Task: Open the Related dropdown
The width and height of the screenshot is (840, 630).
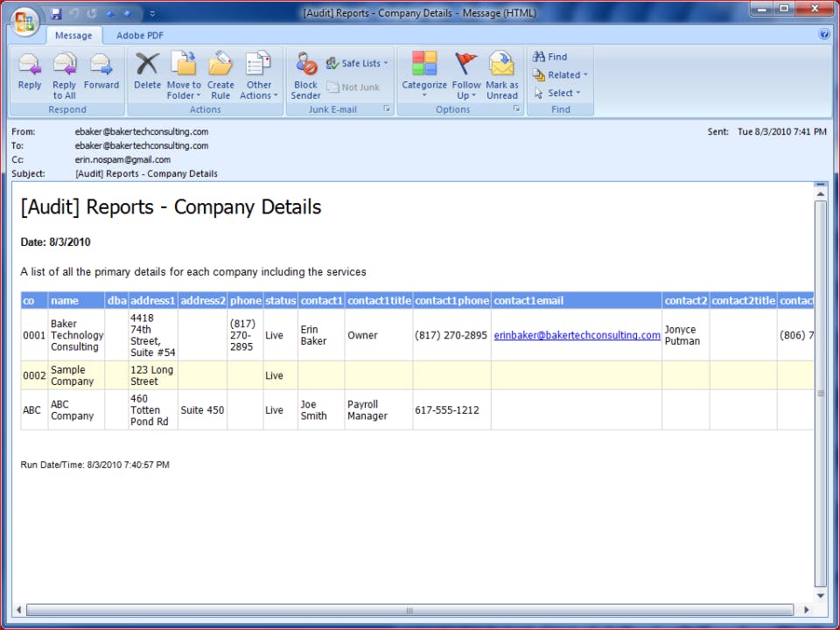Action: pyautogui.click(x=560, y=75)
